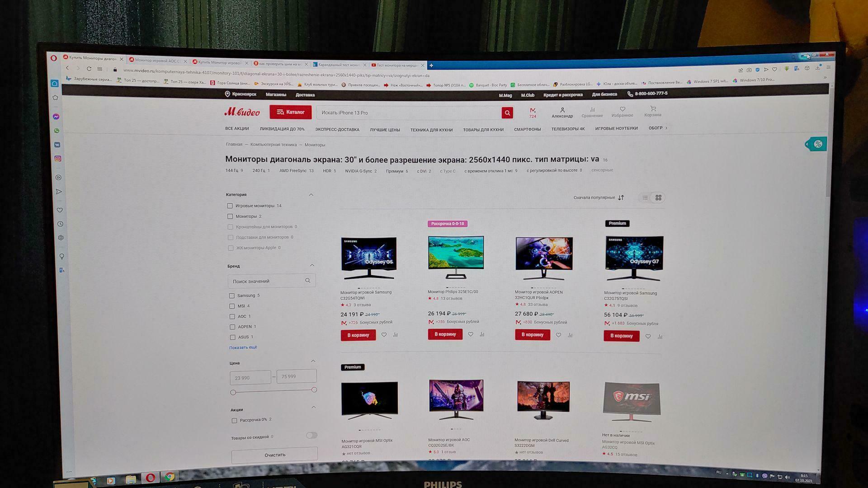Open Opera from Windows taskbar

pos(151,478)
